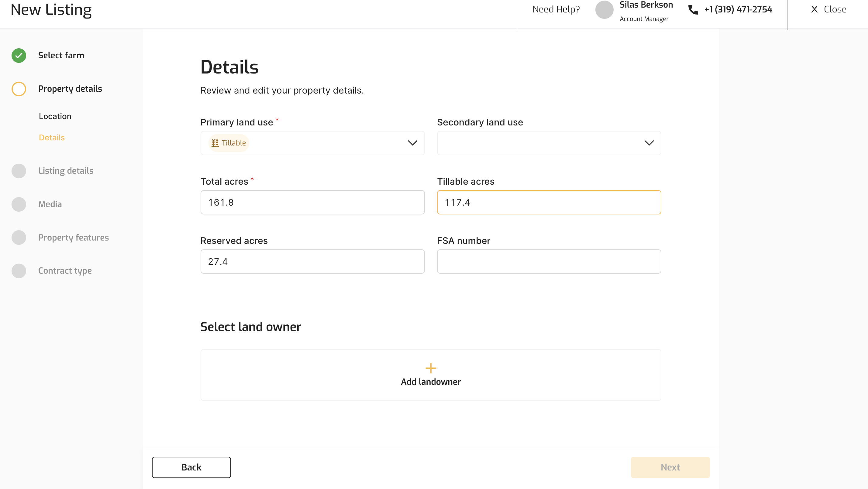Open the Secondary land use dropdown
This screenshot has width=868, height=489.
pyautogui.click(x=649, y=143)
